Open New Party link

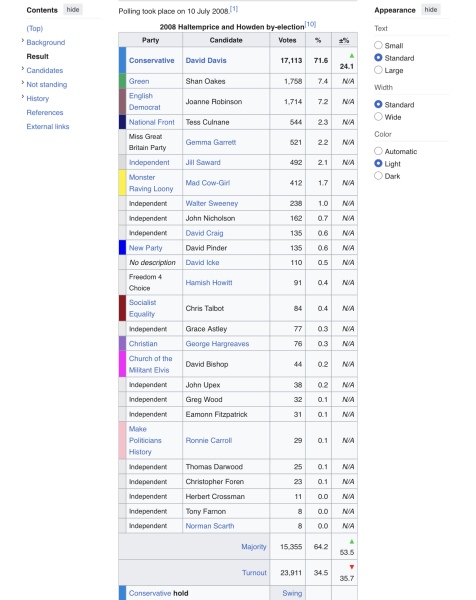pyautogui.click(x=145, y=248)
